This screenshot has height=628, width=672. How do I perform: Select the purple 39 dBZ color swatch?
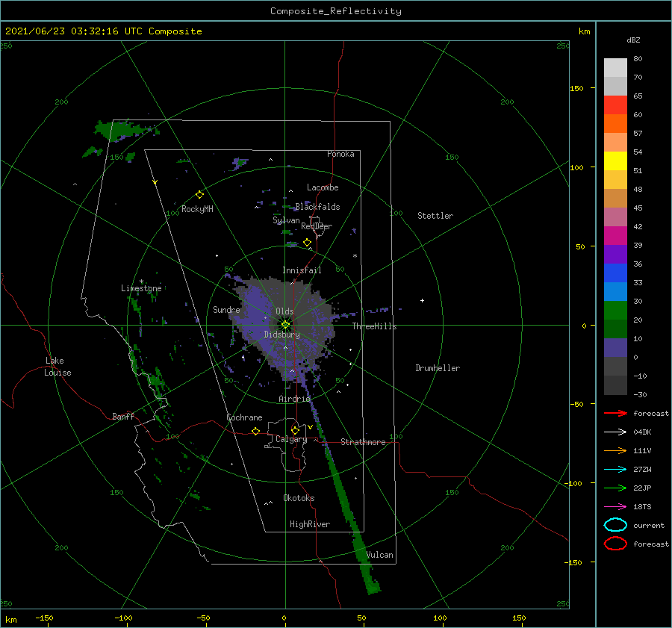[x=615, y=254]
